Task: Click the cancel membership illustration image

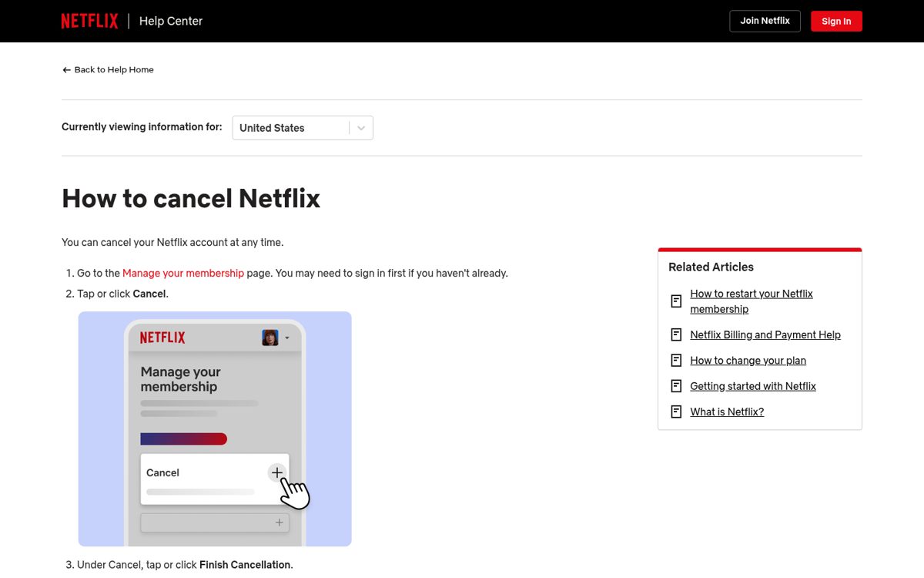Action: click(215, 428)
